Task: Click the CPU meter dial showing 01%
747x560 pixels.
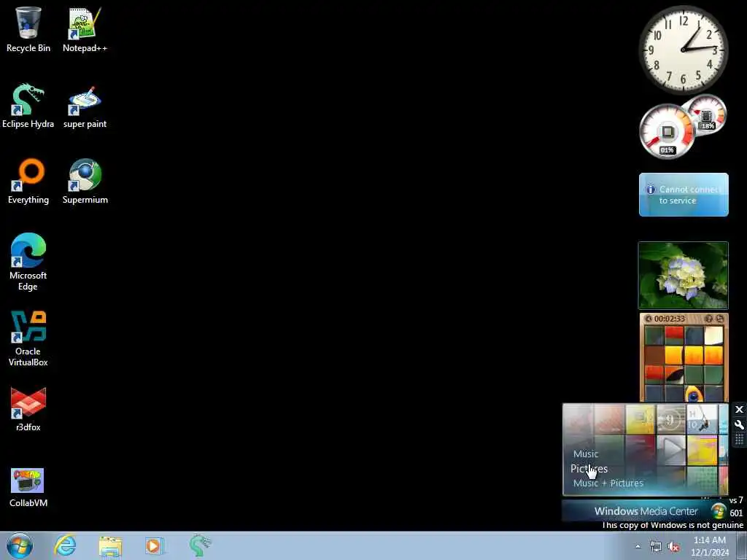Action: pos(667,131)
